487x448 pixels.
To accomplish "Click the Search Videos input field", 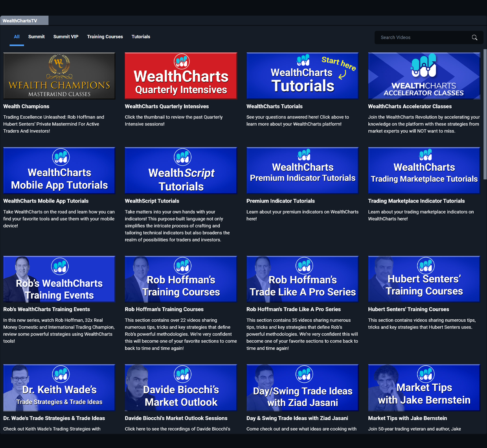I will 429,37.
